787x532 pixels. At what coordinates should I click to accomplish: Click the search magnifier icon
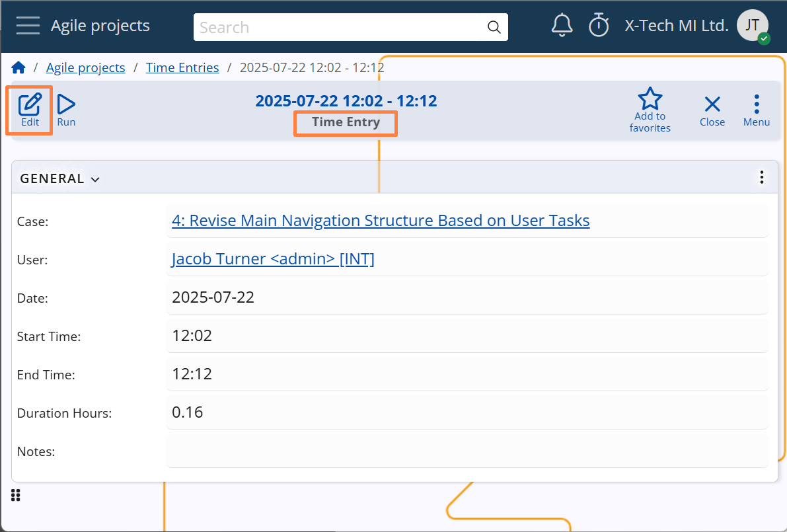tap(494, 27)
